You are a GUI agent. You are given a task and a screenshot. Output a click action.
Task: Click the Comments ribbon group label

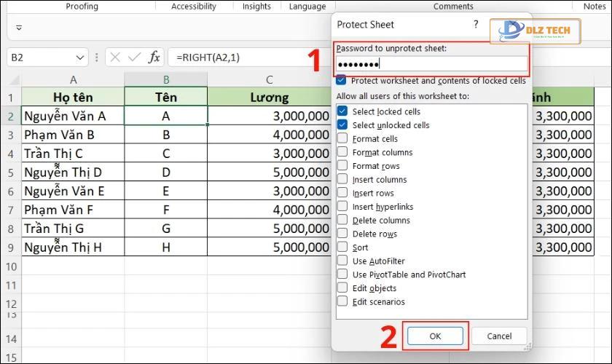(453, 7)
